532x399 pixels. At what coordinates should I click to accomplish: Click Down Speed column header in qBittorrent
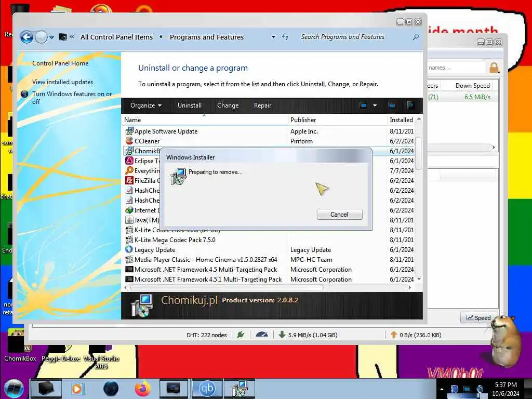click(472, 86)
